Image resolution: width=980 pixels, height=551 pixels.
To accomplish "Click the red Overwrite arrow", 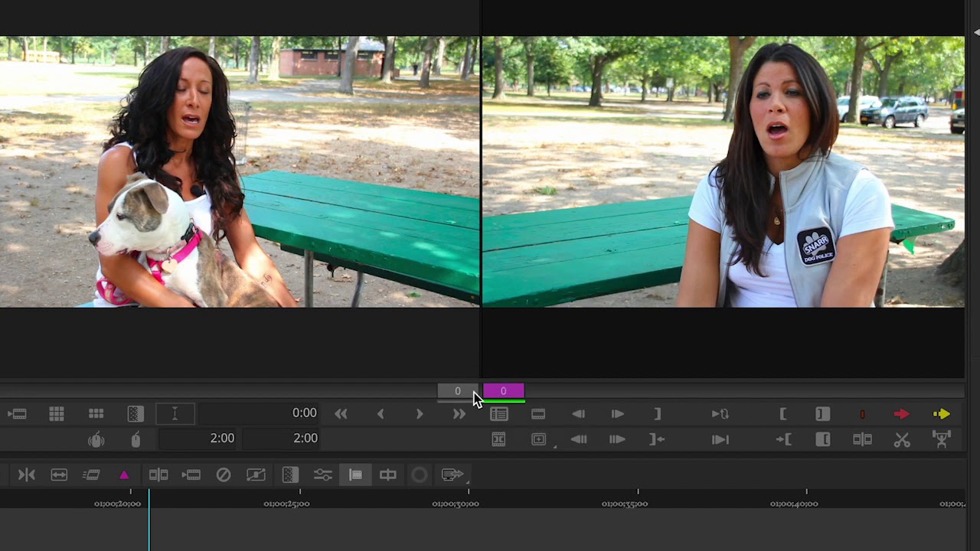I will click(x=901, y=414).
